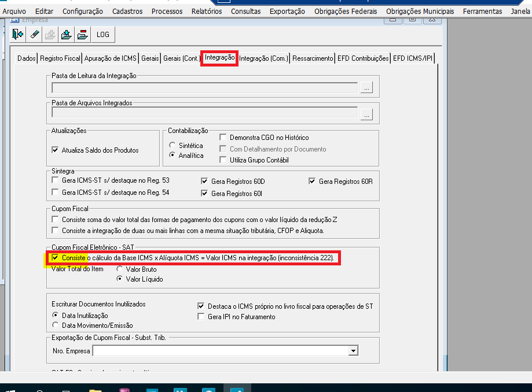Open the Gerais tab

[150, 58]
